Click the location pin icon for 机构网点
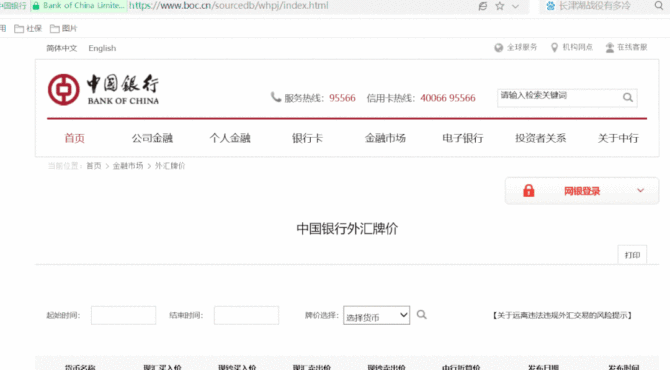This screenshot has height=370, width=670. tap(554, 47)
